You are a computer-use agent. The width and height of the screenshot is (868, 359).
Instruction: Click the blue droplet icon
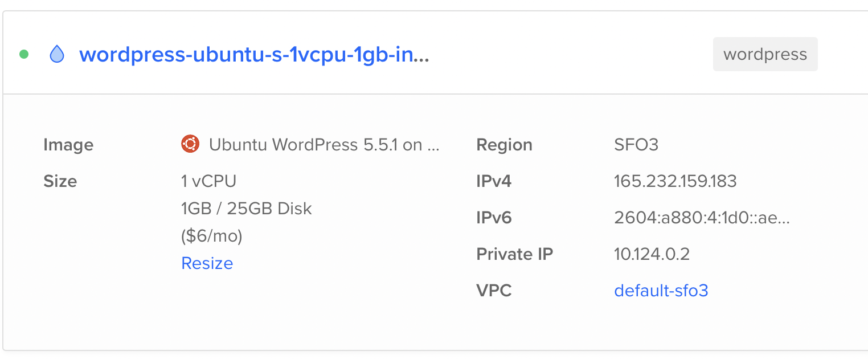[57, 55]
